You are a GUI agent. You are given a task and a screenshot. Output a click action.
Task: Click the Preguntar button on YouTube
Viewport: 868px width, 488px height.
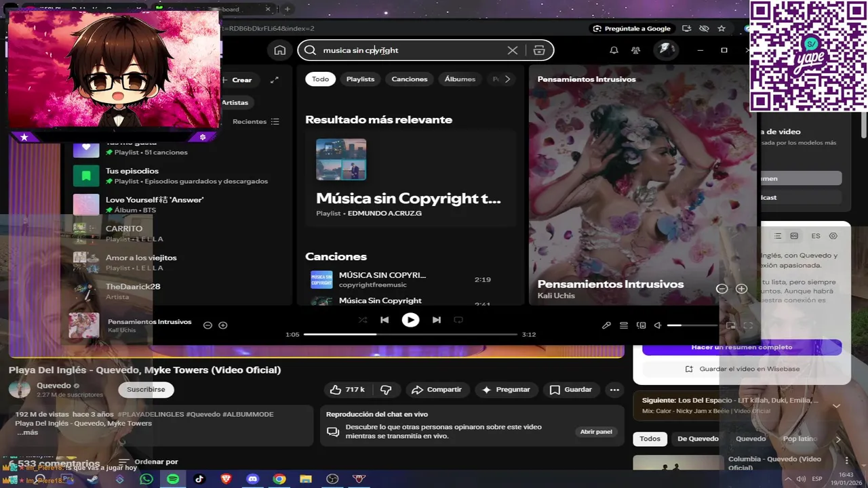click(506, 390)
